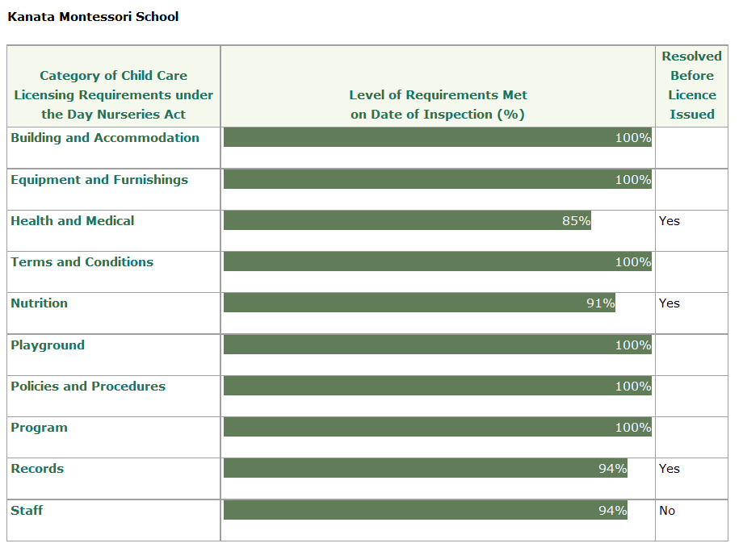This screenshot has height=560, width=743.
Task: Click the Playground category label
Action: tap(48, 345)
